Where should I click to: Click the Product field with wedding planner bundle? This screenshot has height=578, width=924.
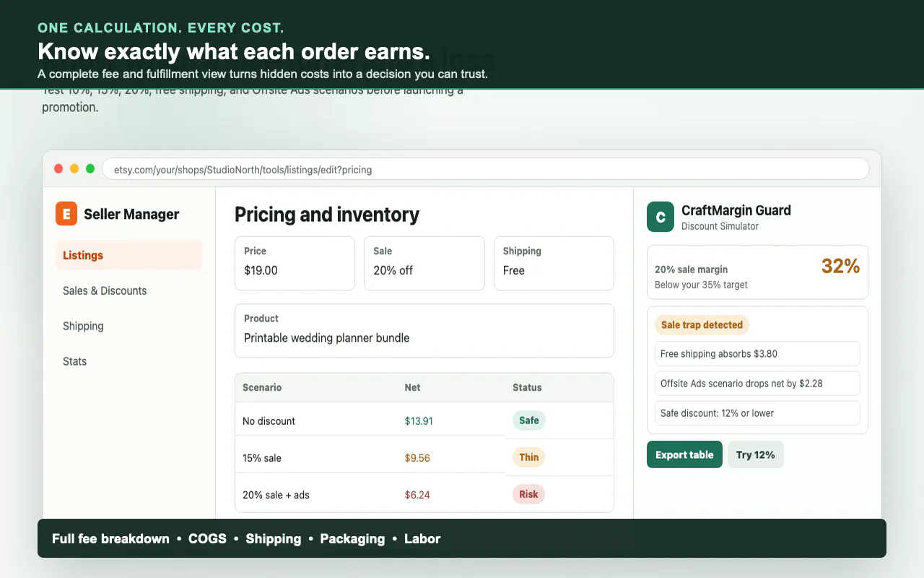coord(424,330)
